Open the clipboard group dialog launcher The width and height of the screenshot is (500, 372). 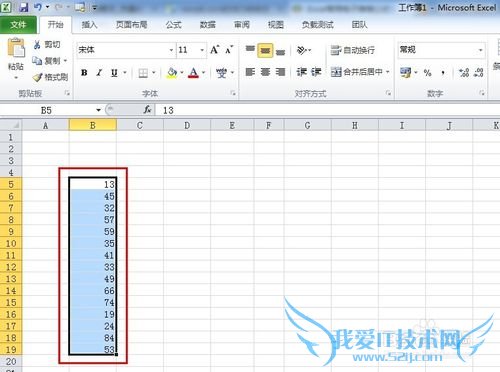point(67,93)
